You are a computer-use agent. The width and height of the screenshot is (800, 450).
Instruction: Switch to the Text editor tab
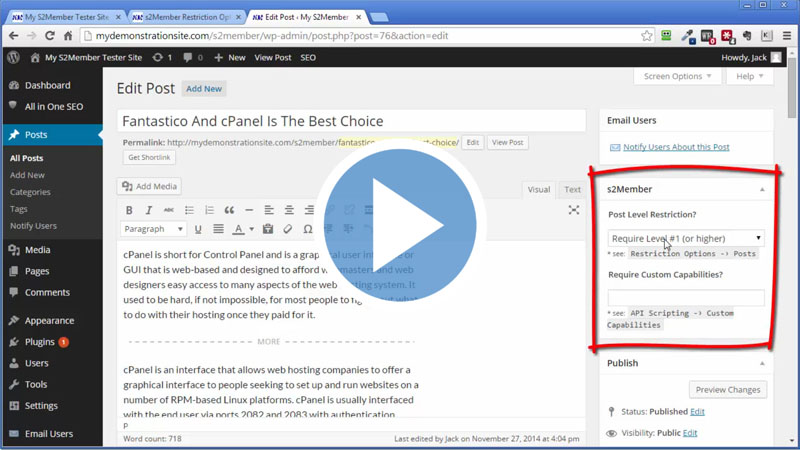[572, 189]
